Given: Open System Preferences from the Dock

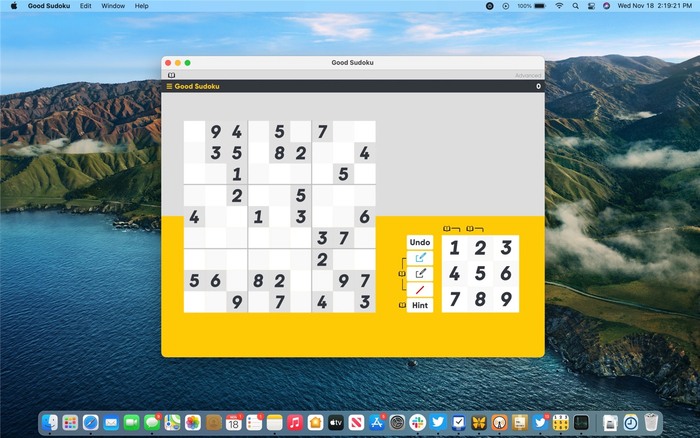Looking at the screenshot, I should [x=397, y=422].
